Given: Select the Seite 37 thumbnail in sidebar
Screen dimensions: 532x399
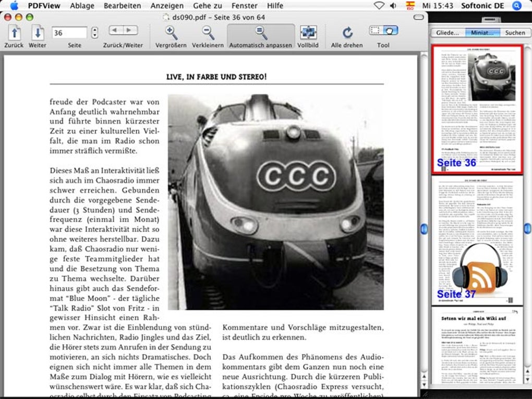Looking at the screenshot, I should pos(477,240).
